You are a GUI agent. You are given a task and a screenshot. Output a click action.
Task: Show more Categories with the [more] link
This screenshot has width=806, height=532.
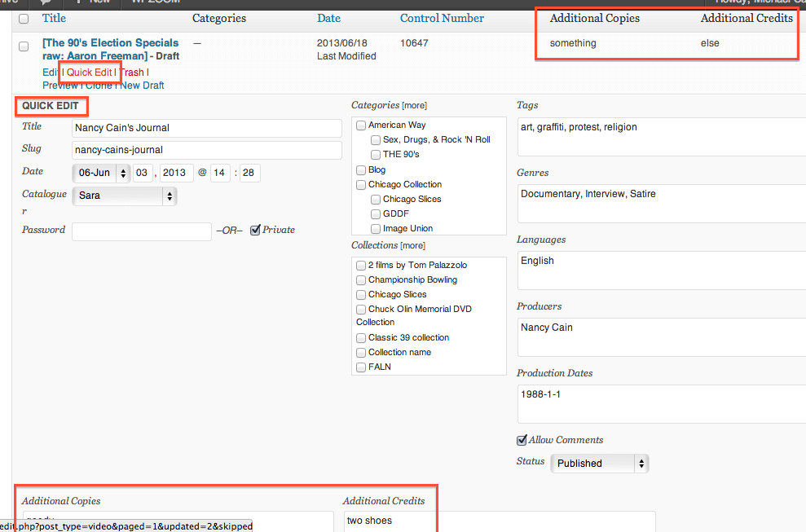[x=414, y=106]
